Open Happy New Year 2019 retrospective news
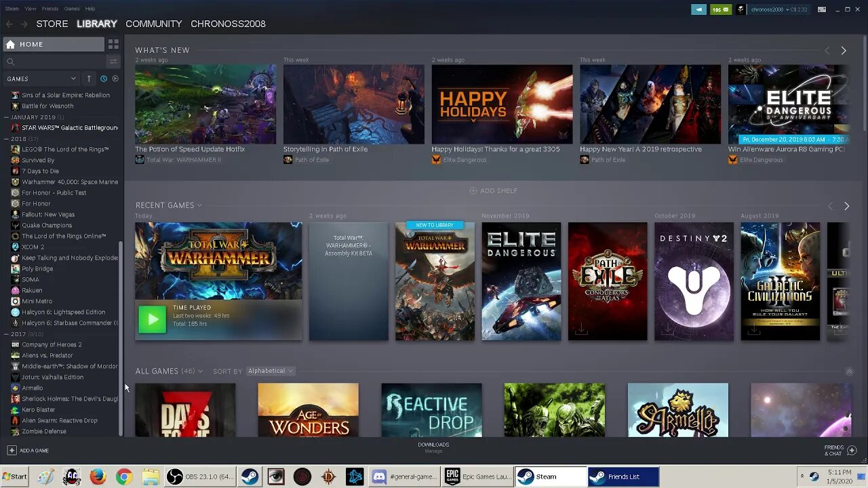Image resolution: width=868 pixels, height=488 pixels. tap(650, 104)
